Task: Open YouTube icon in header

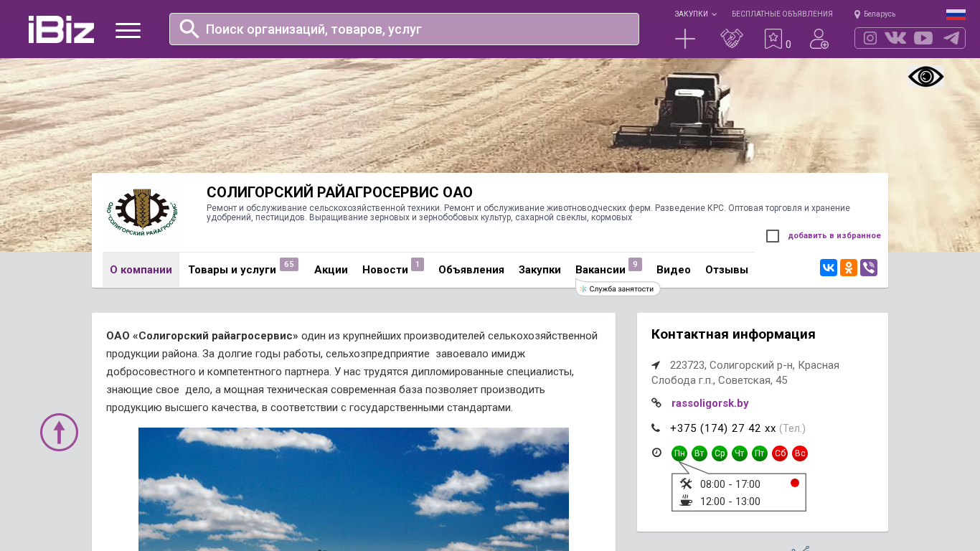Action: 923,38
